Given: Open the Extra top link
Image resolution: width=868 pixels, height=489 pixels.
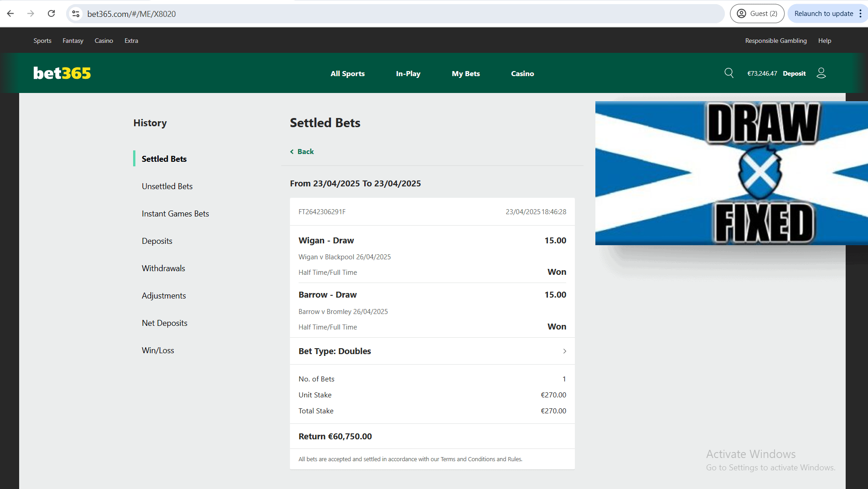Looking at the screenshot, I should click(131, 41).
